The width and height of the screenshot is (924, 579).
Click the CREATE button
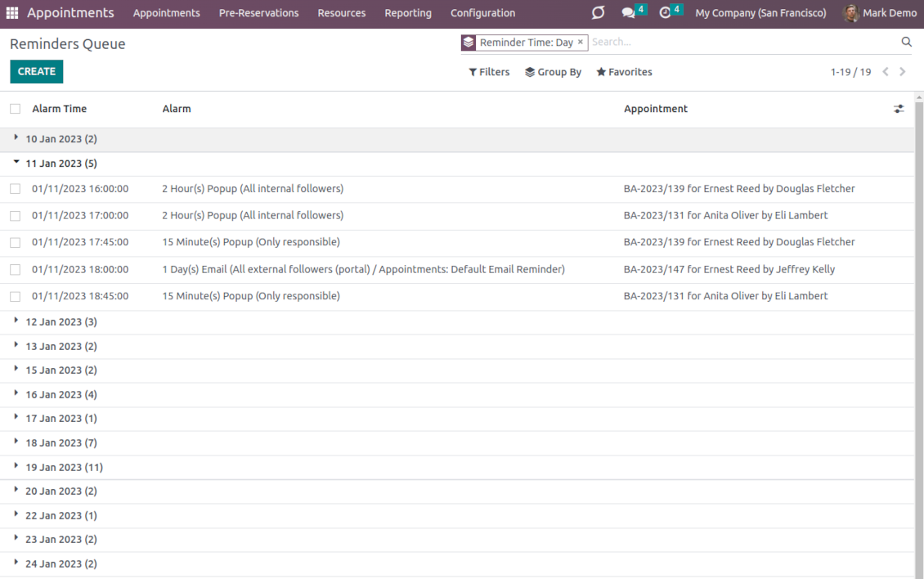coord(36,71)
